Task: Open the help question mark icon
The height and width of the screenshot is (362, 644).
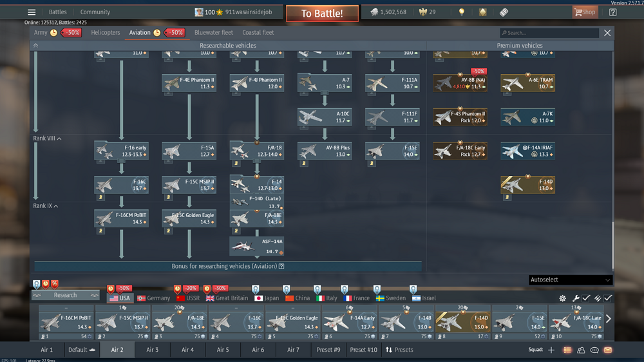Action: 613,12
